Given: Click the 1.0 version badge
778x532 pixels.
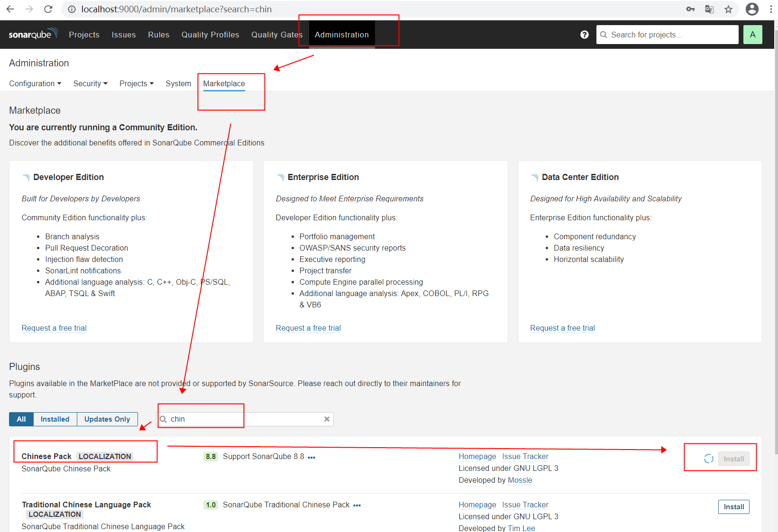Looking at the screenshot, I should pos(211,505).
